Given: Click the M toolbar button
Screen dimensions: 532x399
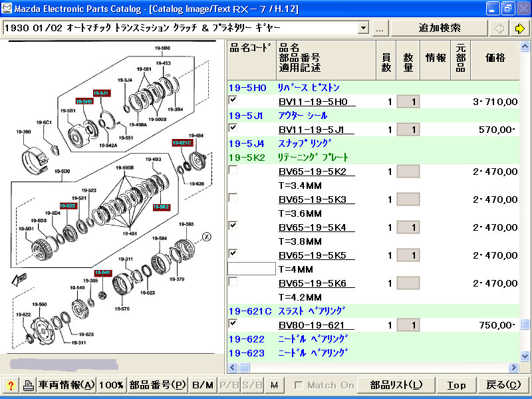Looking at the screenshot, I should [x=274, y=385].
